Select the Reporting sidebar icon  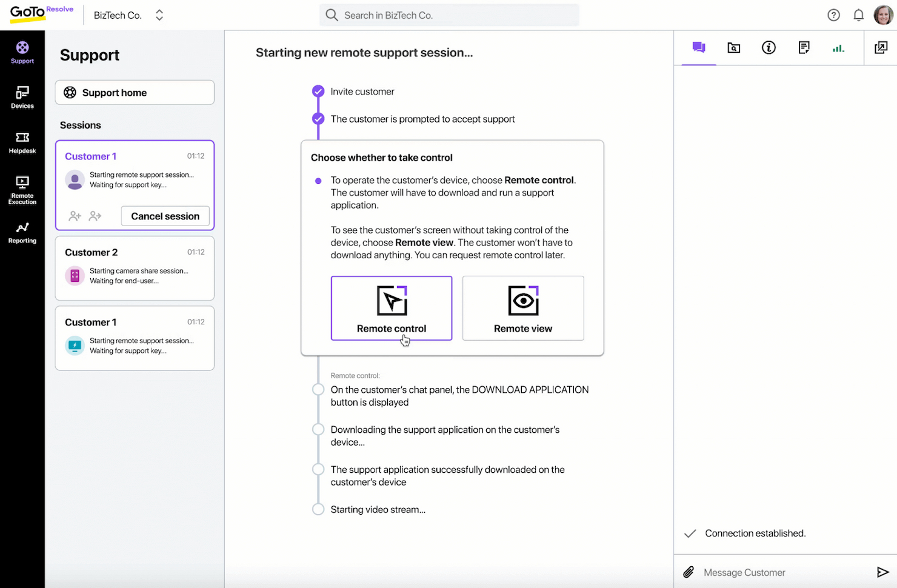pyautogui.click(x=22, y=232)
